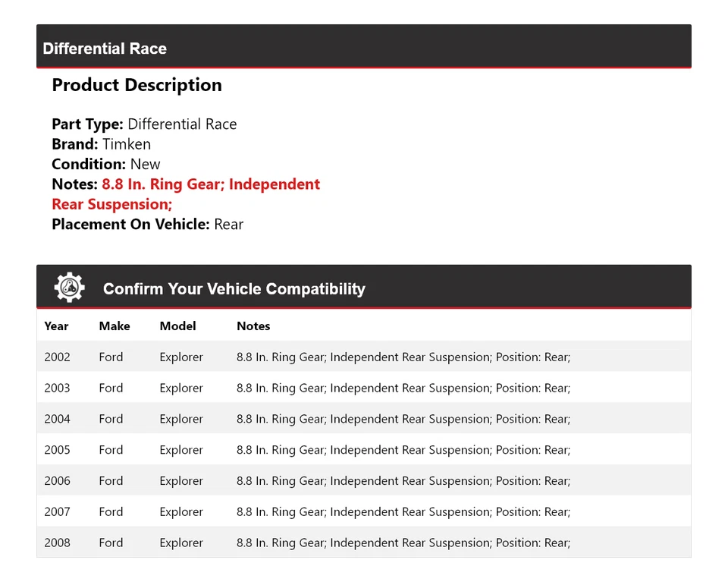Click the Placement On Vehicle: Rear line

(x=147, y=224)
